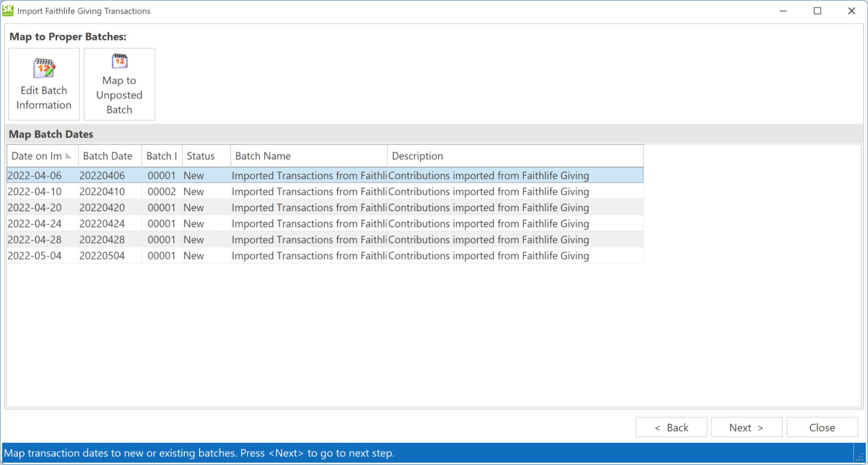Click batch number 00002
868x465 pixels.
coord(162,192)
